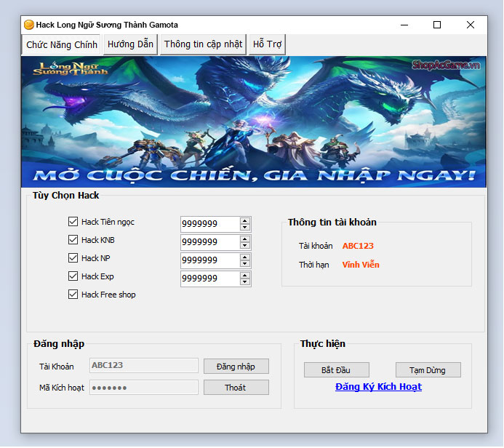Viewport: 504px width, 448px height.
Task: Start the hack with Bắt Đầu button
Action: pos(336,370)
